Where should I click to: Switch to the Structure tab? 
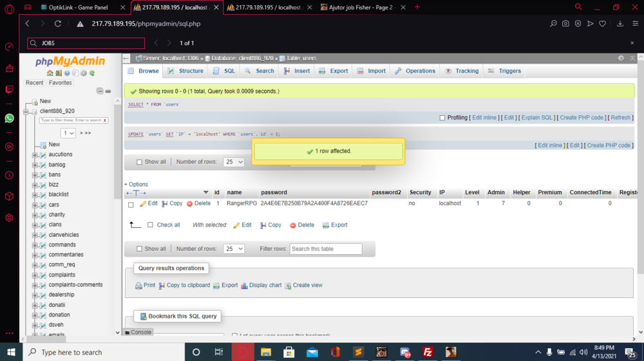coord(185,71)
